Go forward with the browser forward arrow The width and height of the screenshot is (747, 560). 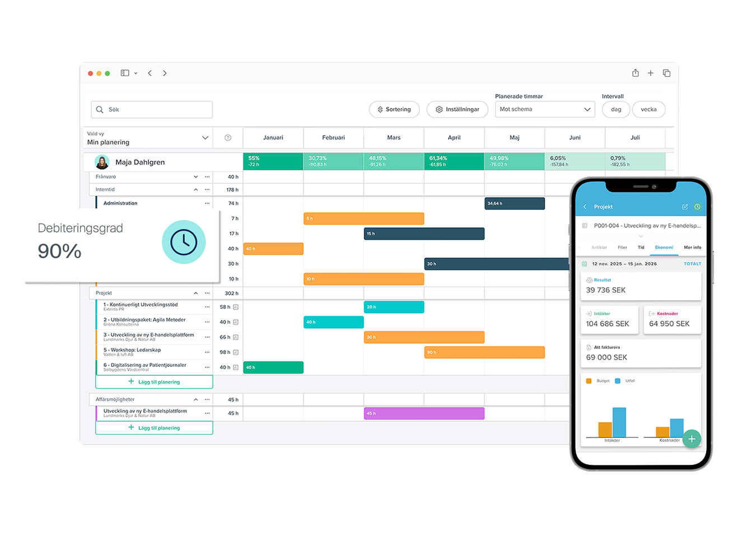click(x=165, y=73)
